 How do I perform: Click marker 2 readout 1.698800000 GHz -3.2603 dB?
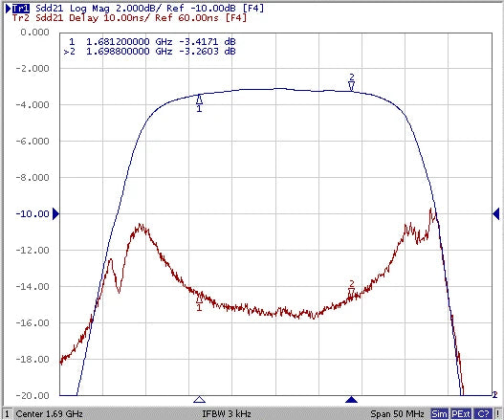pyautogui.click(x=150, y=51)
